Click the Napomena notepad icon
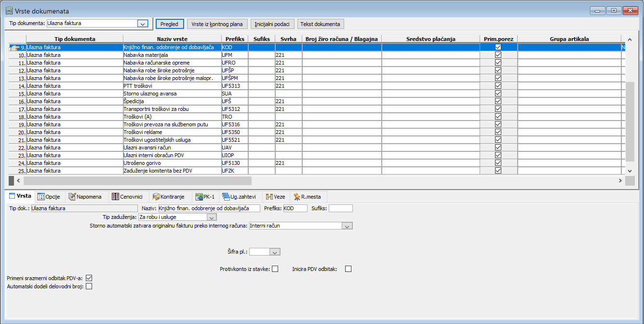 pyautogui.click(x=73, y=197)
